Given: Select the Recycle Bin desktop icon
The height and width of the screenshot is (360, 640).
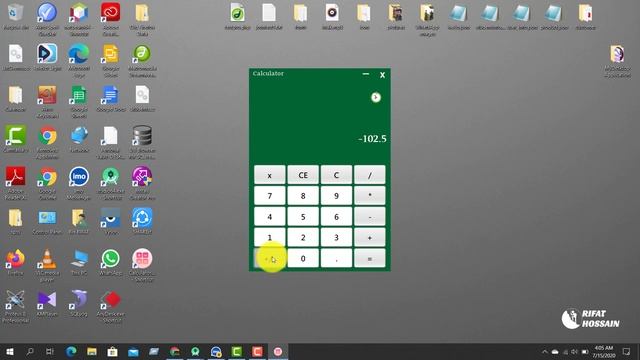Looking at the screenshot, I should coord(16,18).
